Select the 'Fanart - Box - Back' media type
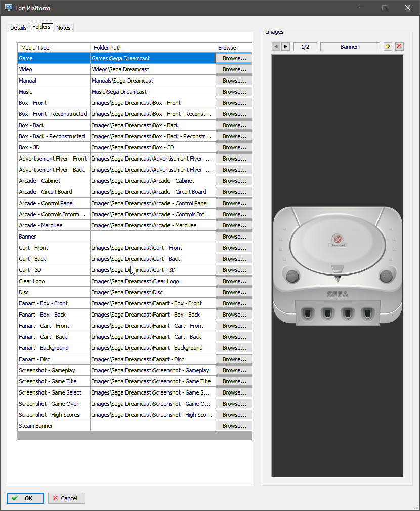This screenshot has width=420, height=511. click(54, 315)
